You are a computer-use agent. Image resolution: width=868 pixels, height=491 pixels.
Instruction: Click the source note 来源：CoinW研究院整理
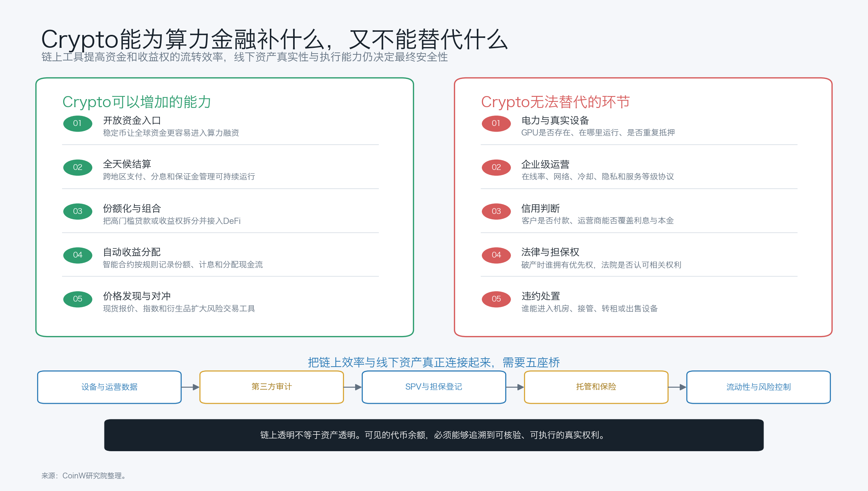click(83, 476)
